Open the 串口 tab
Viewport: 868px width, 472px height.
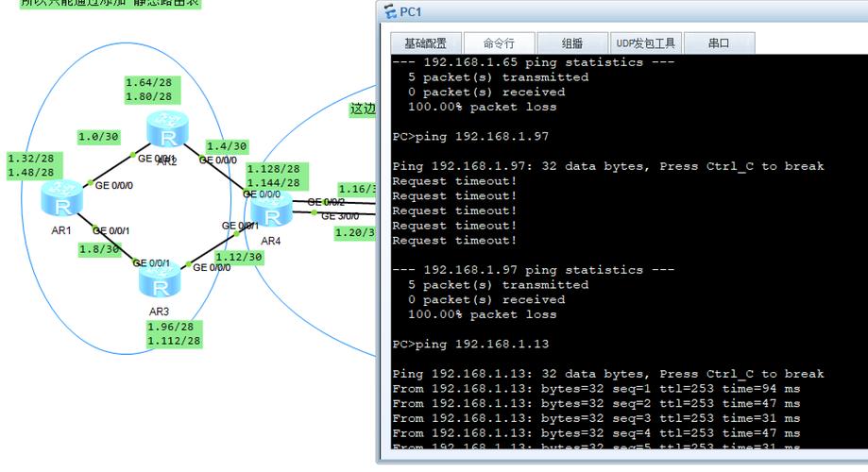tap(719, 43)
